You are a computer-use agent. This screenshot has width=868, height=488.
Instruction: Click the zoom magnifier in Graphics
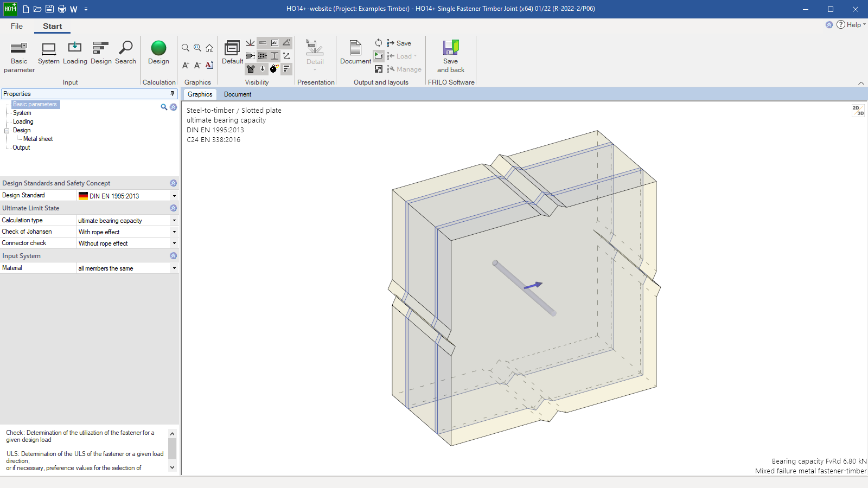click(x=186, y=48)
